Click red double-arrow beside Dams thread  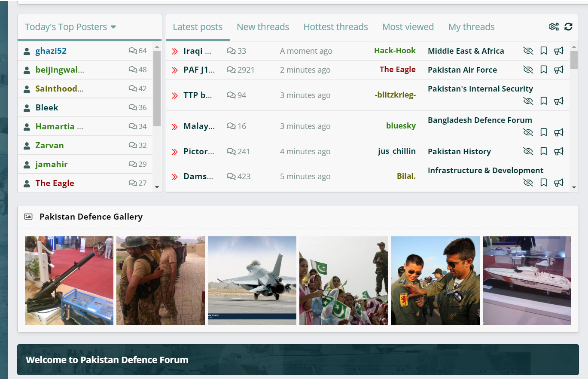point(174,177)
